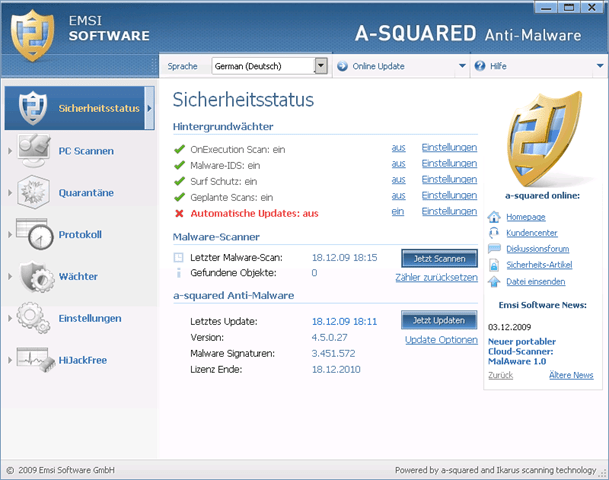Click the large golden a-squared shield

tap(545, 139)
